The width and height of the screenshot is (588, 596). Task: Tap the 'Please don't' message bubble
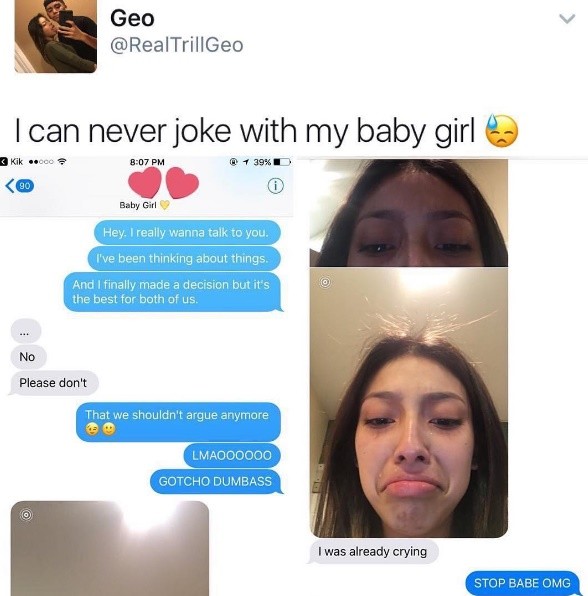tap(54, 383)
